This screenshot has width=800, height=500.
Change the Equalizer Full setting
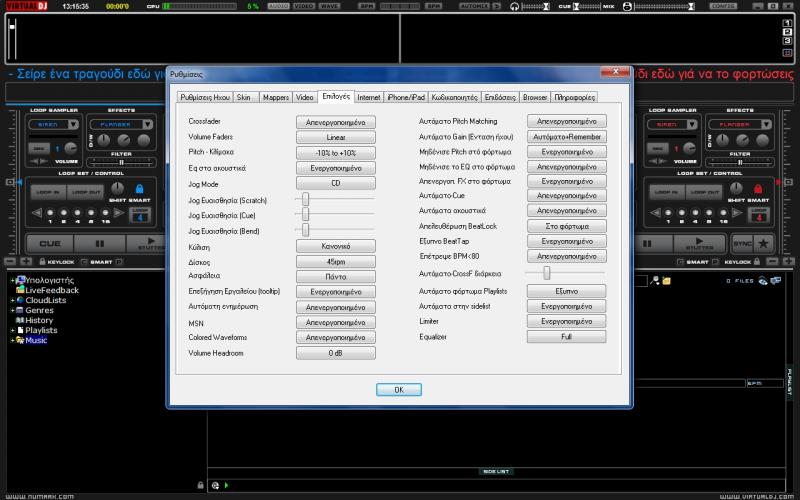(x=566, y=337)
